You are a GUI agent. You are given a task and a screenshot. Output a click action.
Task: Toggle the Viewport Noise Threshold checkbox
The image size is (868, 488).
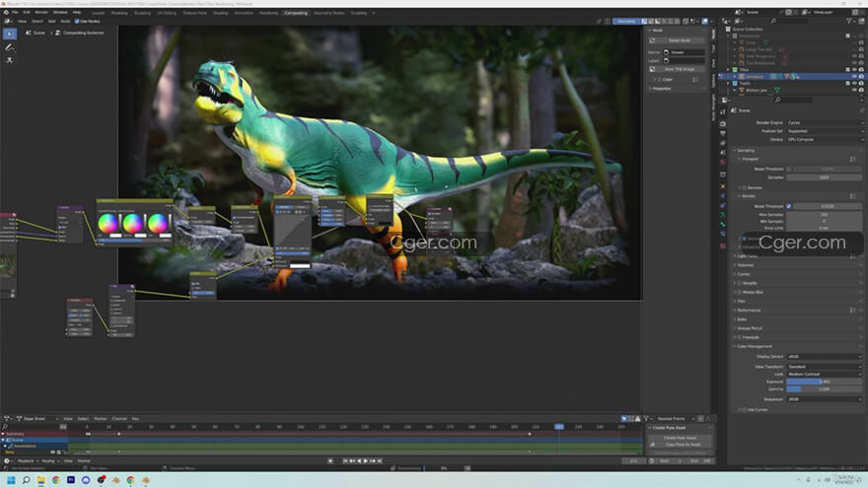[789, 169]
